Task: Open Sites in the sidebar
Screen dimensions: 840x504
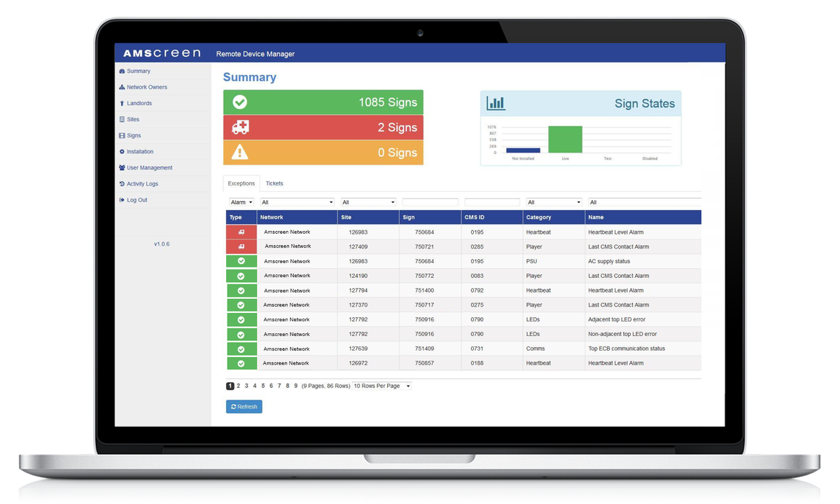Action: tap(129, 120)
